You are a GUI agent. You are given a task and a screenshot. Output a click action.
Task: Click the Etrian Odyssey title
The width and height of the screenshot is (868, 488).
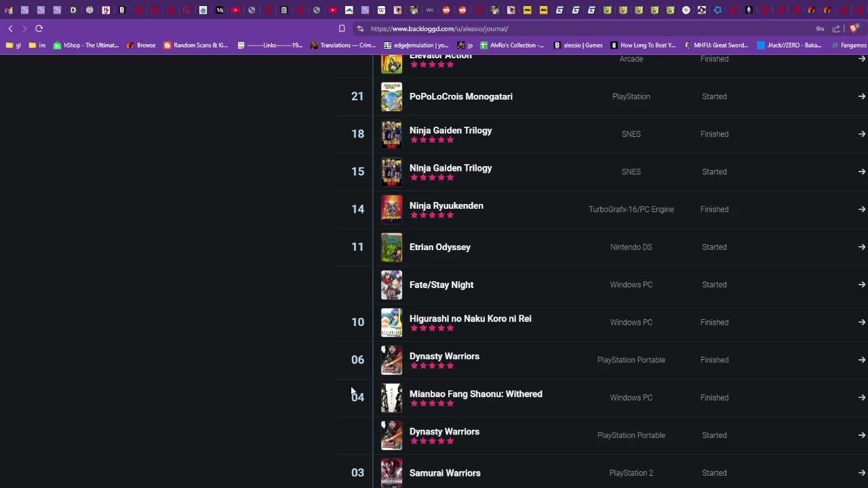440,247
